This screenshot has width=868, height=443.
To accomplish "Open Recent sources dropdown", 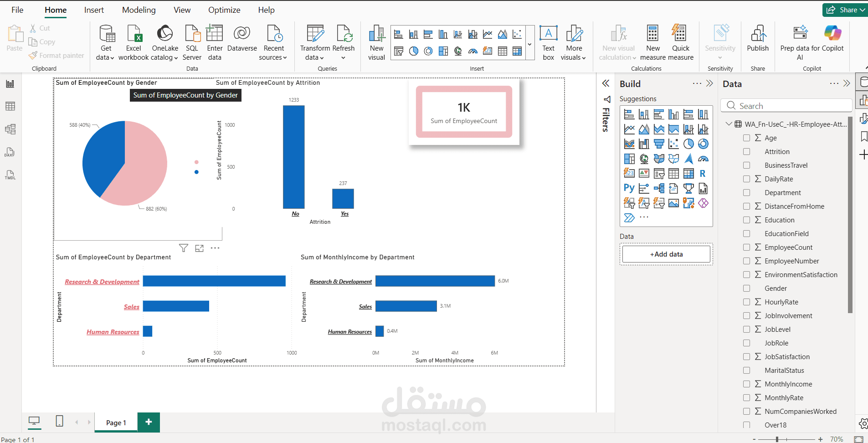I will click(x=273, y=43).
